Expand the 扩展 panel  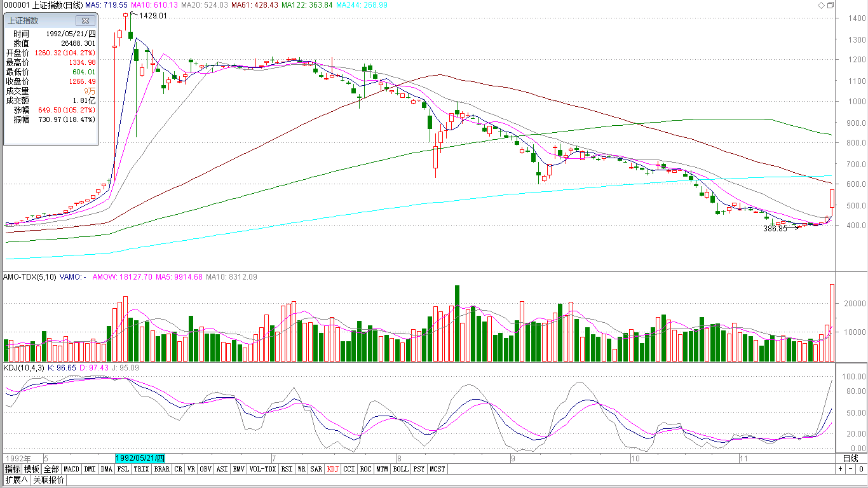(17, 480)
